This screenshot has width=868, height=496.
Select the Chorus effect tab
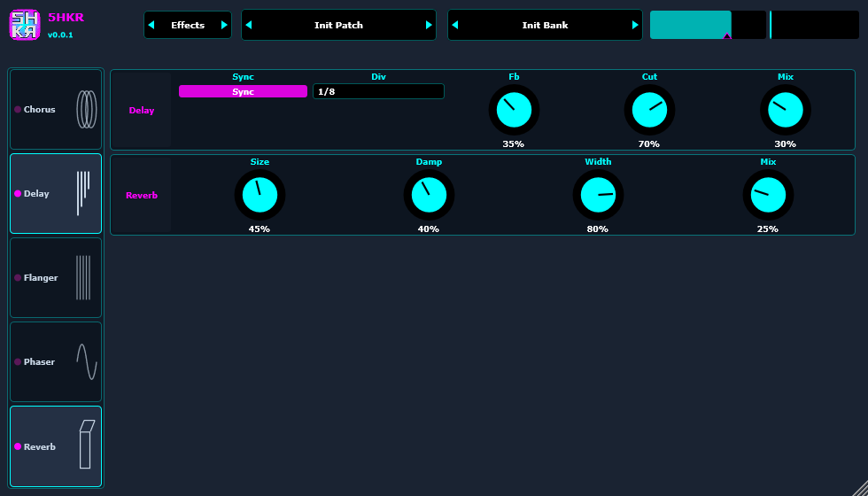click(x=56, y=110)
